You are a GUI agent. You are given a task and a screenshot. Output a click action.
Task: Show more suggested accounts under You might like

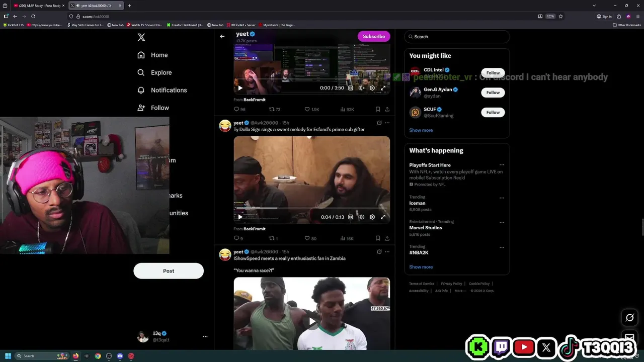click(421, 130)
